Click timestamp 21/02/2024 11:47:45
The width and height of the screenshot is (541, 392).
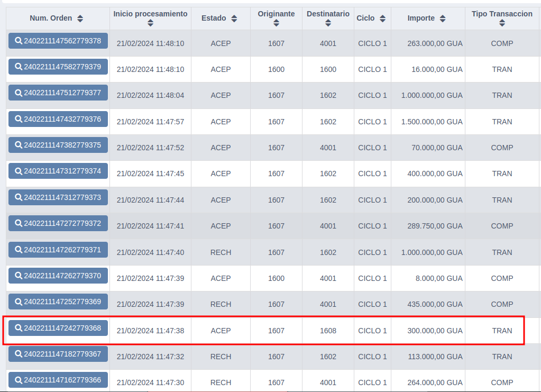pos(150,174)
